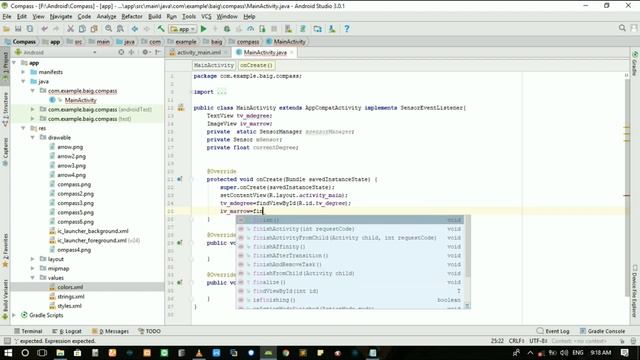Click the Undo arrow in toolbar
Viewport: 640px width, 360px height.
[x=44, y=29]
